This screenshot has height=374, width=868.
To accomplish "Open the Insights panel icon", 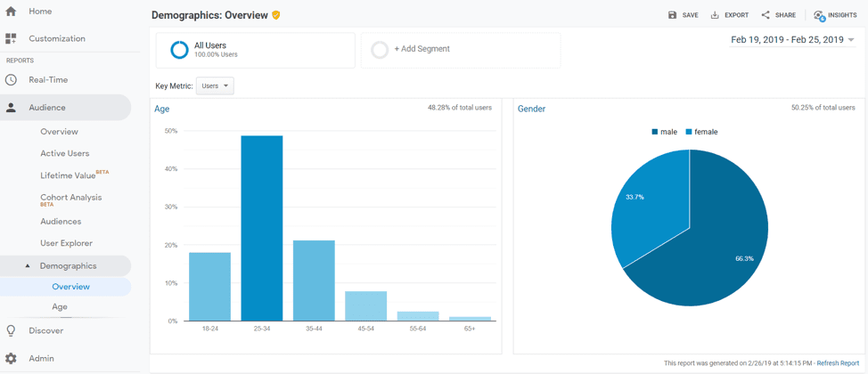I will (x=819, y=15).
